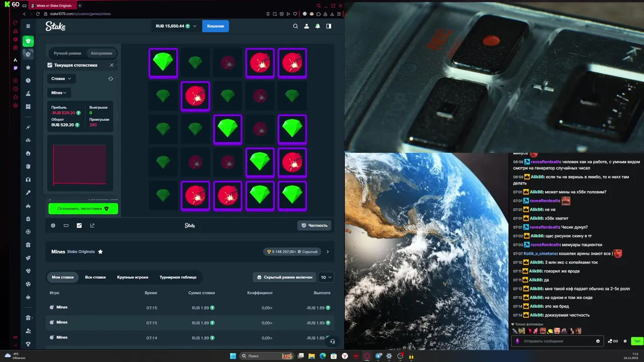This screenshot has width=644, height=362.
Task: Open the green shield casino icon in sidebar
Action: (x=28, y=41)
